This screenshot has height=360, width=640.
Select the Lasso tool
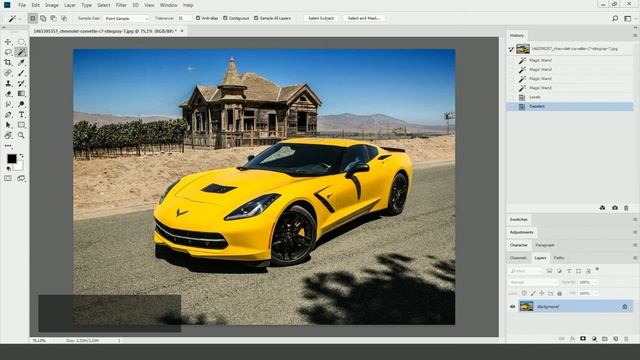point(8,52)
